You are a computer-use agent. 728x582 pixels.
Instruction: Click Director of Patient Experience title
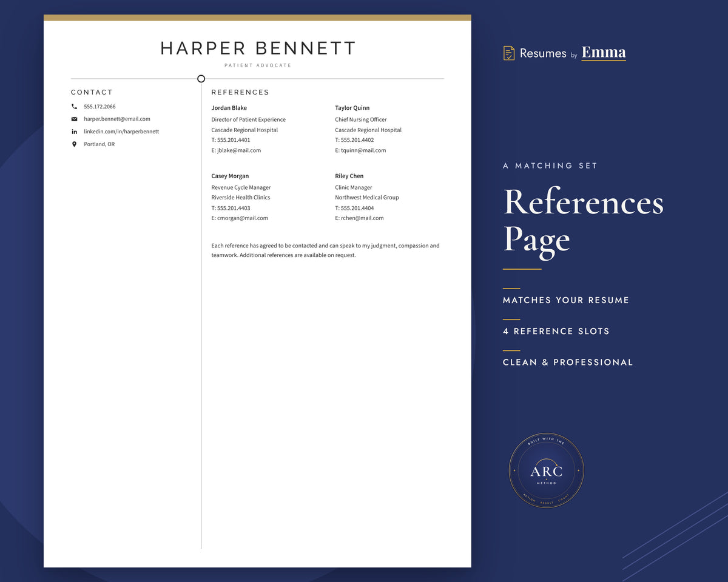[248, 120]
